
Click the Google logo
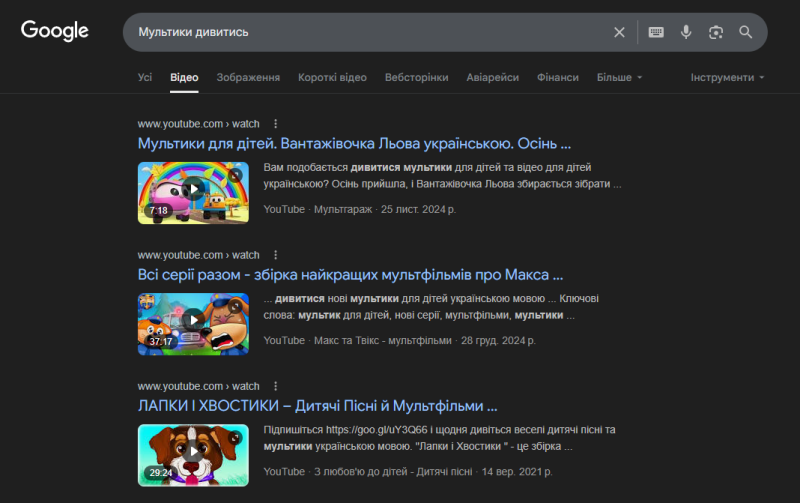pyautogui.click(x=55, y=31)
